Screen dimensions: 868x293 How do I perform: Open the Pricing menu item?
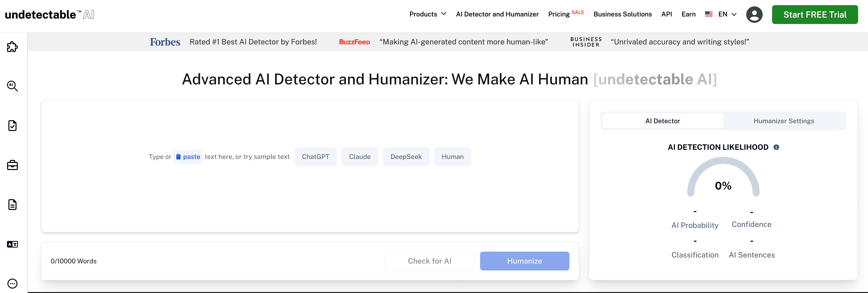point(559,14)
